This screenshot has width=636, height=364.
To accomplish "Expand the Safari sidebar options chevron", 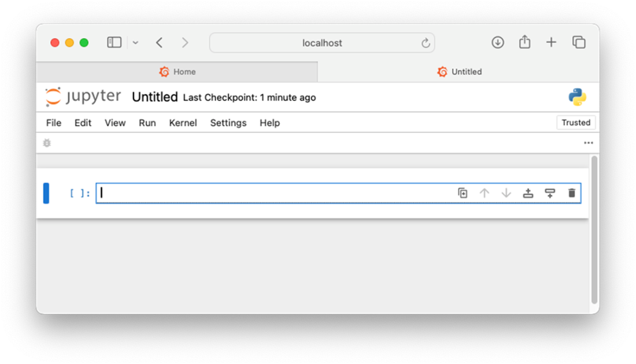I will 135,43.
